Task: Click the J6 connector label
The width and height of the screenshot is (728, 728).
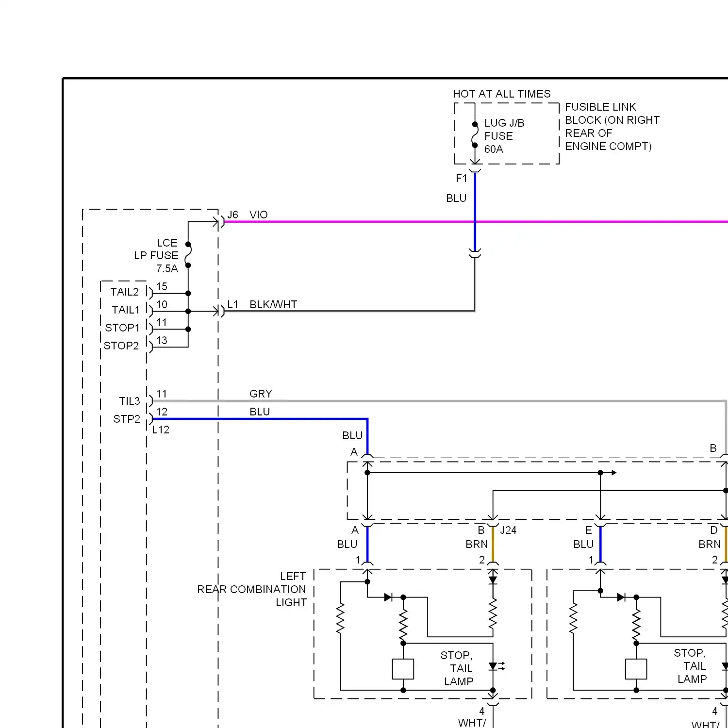Action: pos(233,215)
